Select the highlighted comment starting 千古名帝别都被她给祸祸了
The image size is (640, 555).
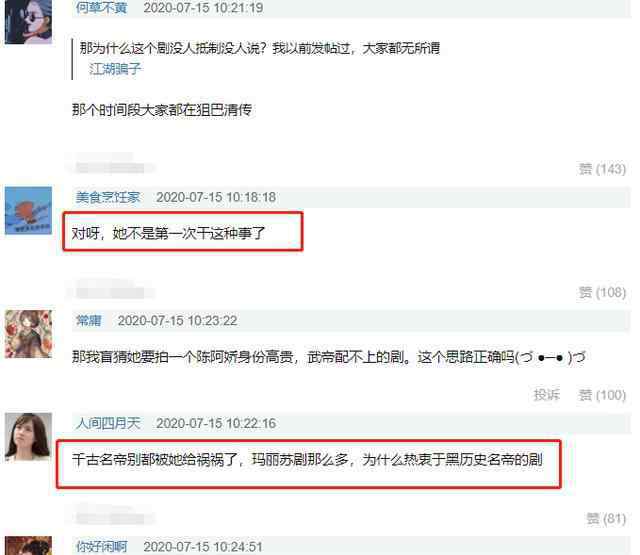point(307,460)
